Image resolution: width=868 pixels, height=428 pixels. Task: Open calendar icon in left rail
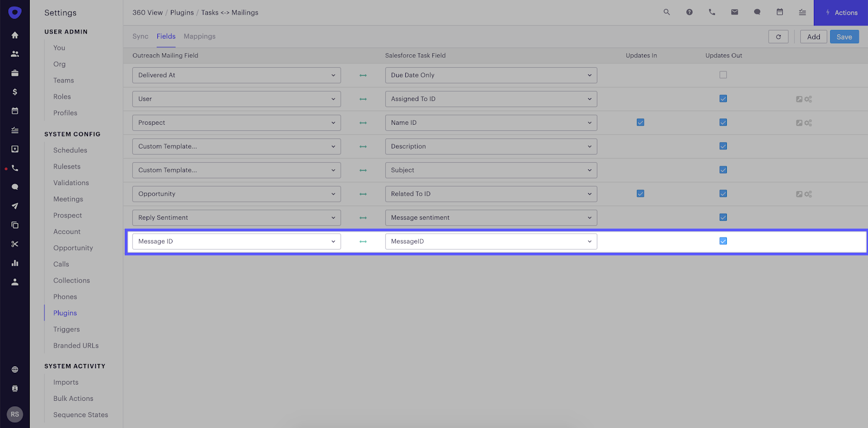15,111
